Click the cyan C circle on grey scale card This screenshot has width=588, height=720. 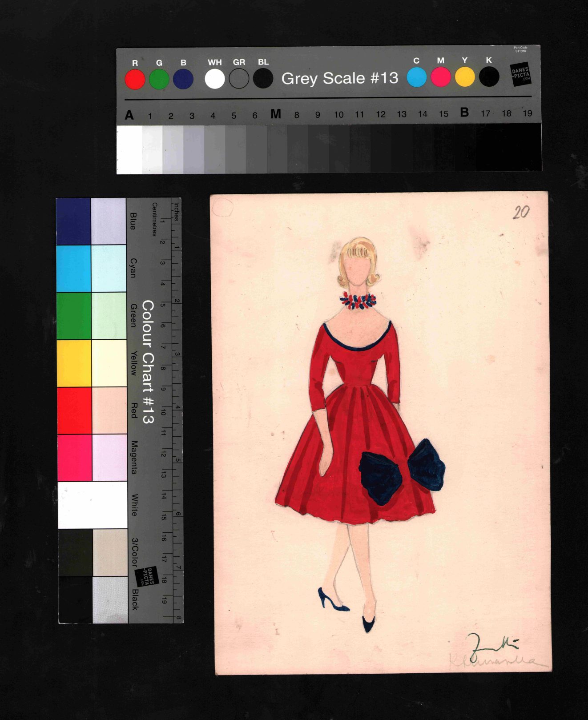(416, 77)
